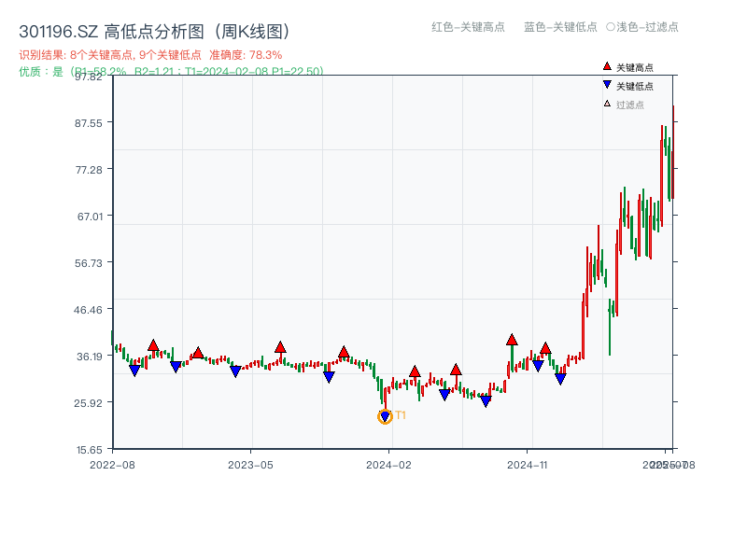Click the 蓝色-关键低点 header note
The image size is (747, 560).
(x=560, y=27)
